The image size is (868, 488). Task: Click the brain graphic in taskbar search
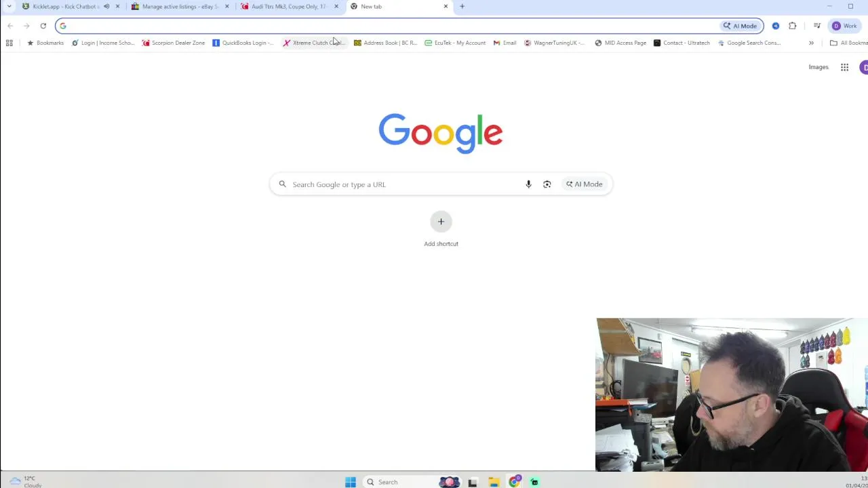pyautogui.click(x=449, y=482)
